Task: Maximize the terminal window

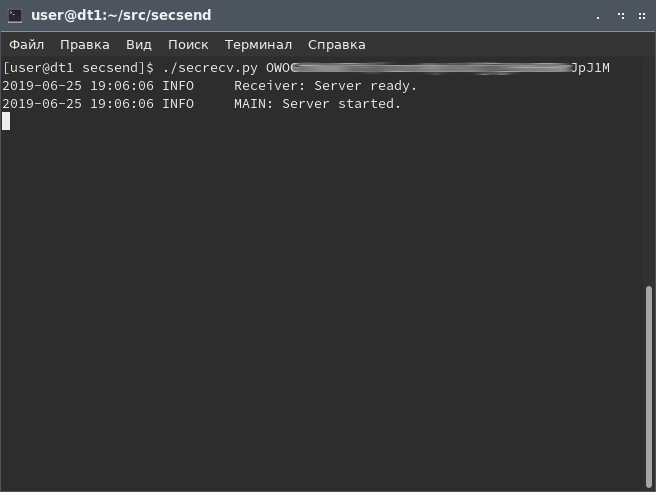Action: click(x=620, y=16)
